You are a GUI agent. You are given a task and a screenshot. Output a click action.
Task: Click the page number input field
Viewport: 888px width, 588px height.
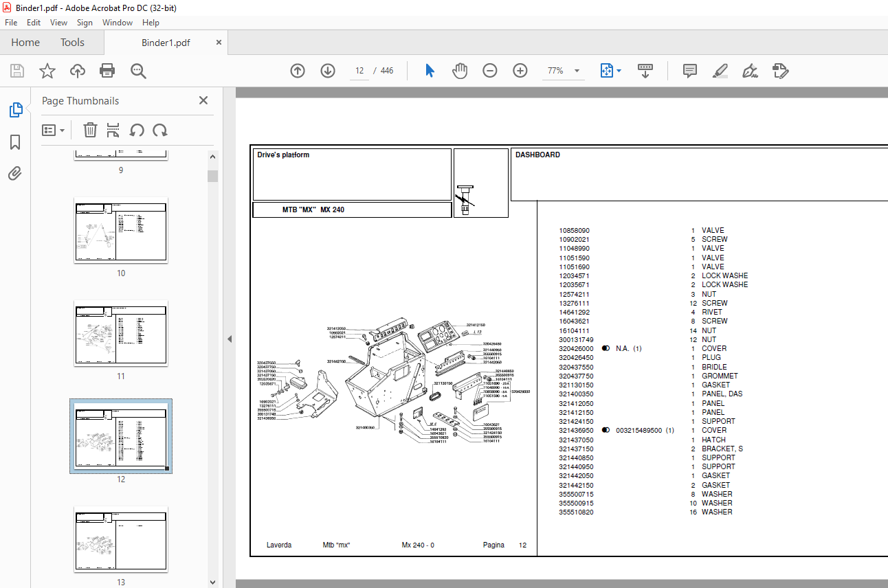pyautogui.click(x=359, y=71)
